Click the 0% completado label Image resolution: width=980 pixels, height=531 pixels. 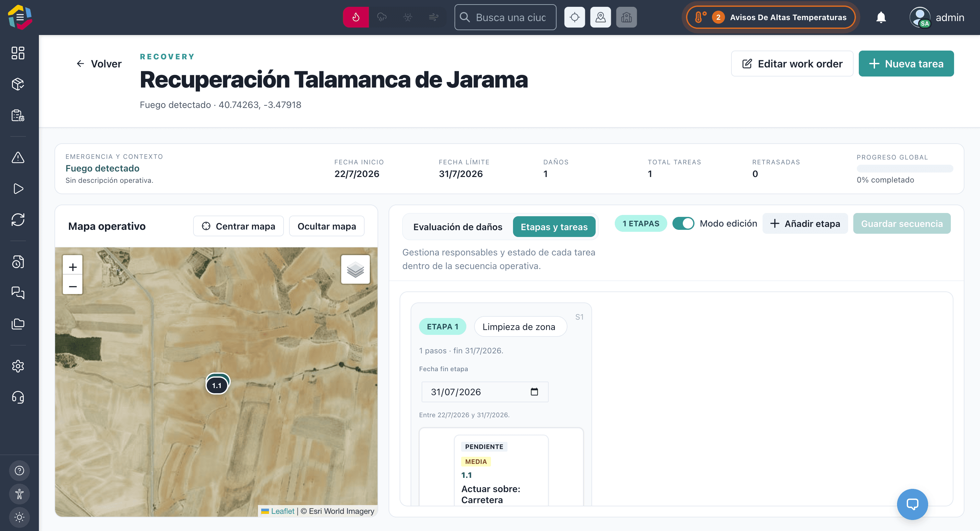coord(885,180)
